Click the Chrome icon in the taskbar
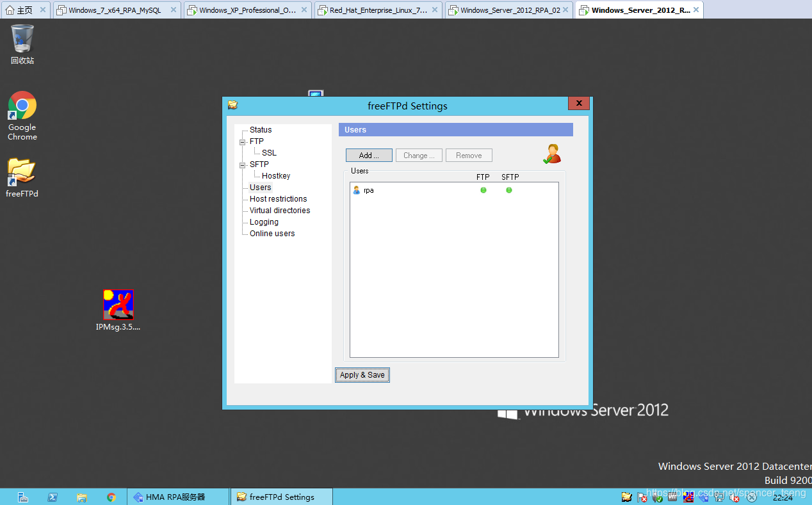 [111, 497]
